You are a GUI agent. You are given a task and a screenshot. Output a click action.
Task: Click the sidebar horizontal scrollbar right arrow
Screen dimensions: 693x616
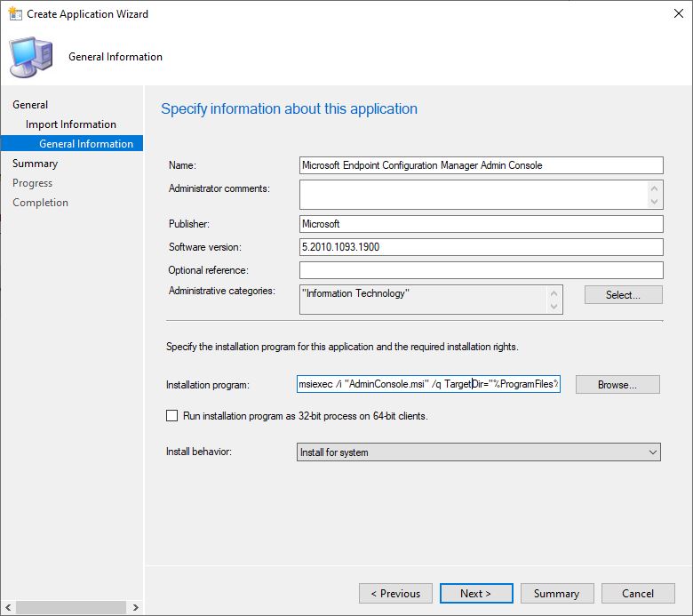point(136,608)
